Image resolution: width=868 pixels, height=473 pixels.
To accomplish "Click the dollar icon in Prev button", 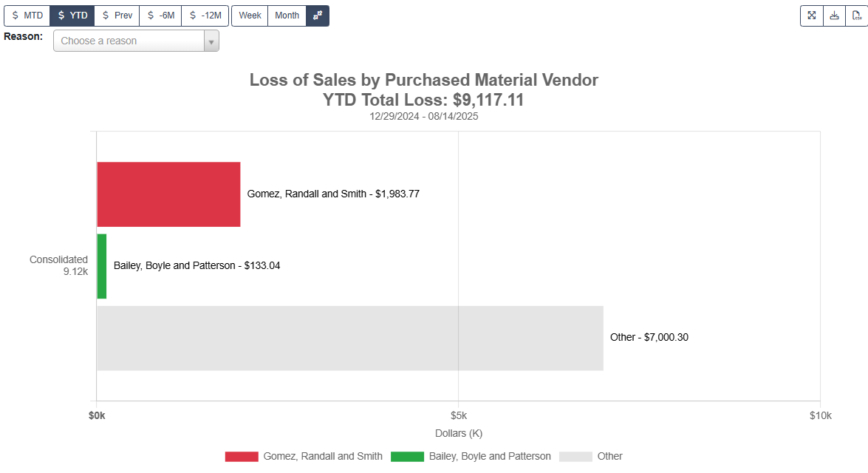I will pyautogui.click(x=106, y=15).
